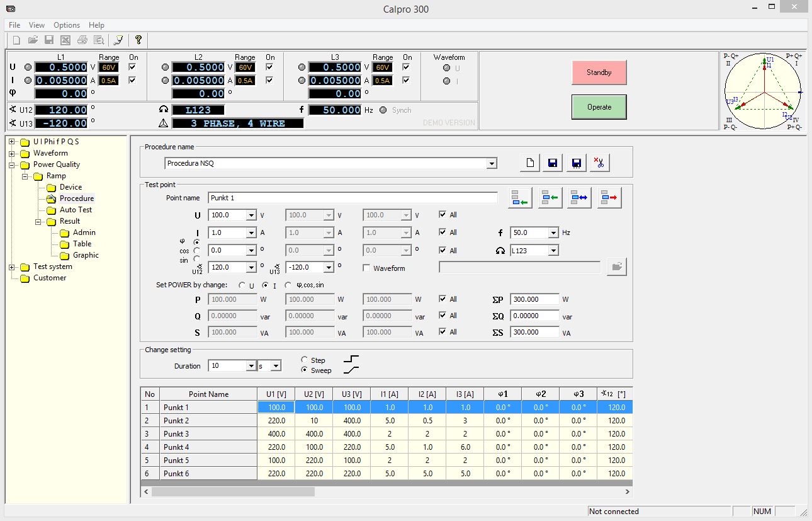Screen dimensions: 812x521
Task: Expand the Test system tree node
Action: click(11, 266)
